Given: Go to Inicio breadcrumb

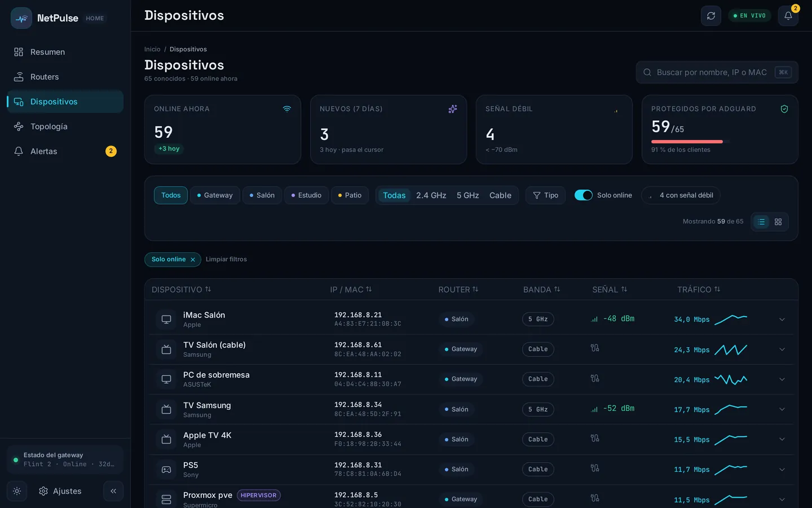Looking at the screenshot, I should 152,50.
